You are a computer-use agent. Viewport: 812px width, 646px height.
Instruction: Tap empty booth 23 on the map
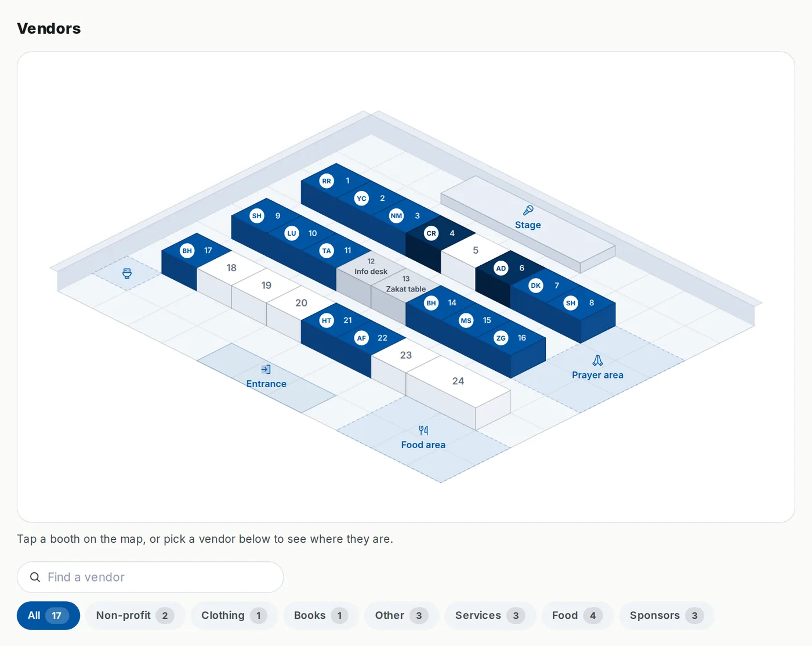point(406,355)
